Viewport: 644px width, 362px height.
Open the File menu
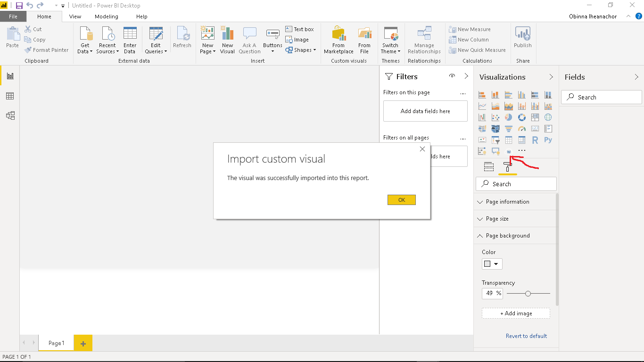point(13,16)
